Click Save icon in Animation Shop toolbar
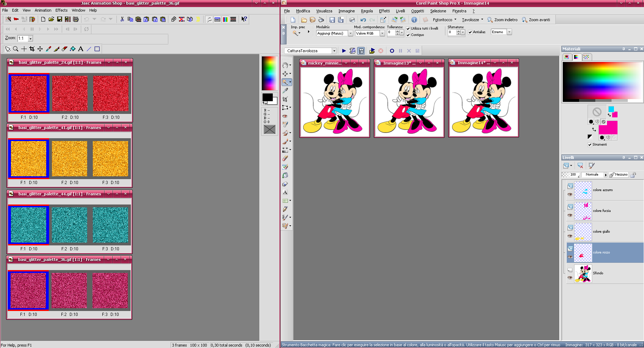Screen dimensions: 644x348 tap(59, 19)
